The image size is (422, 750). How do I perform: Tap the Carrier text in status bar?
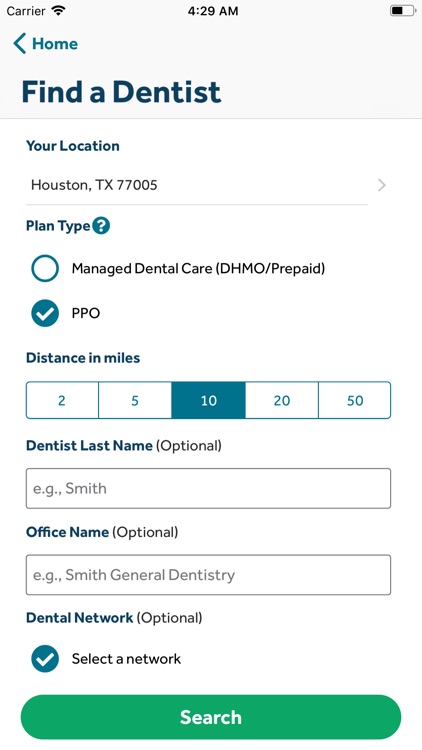coord(26,11)
